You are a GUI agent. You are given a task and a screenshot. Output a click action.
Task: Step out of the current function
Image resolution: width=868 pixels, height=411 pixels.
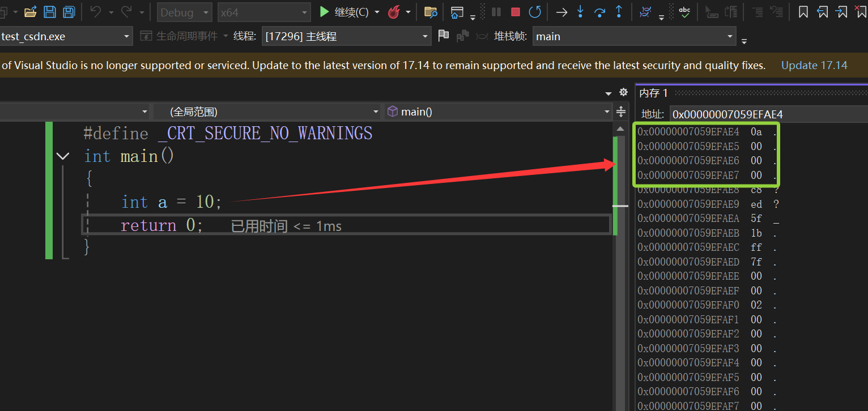[619, 12]
